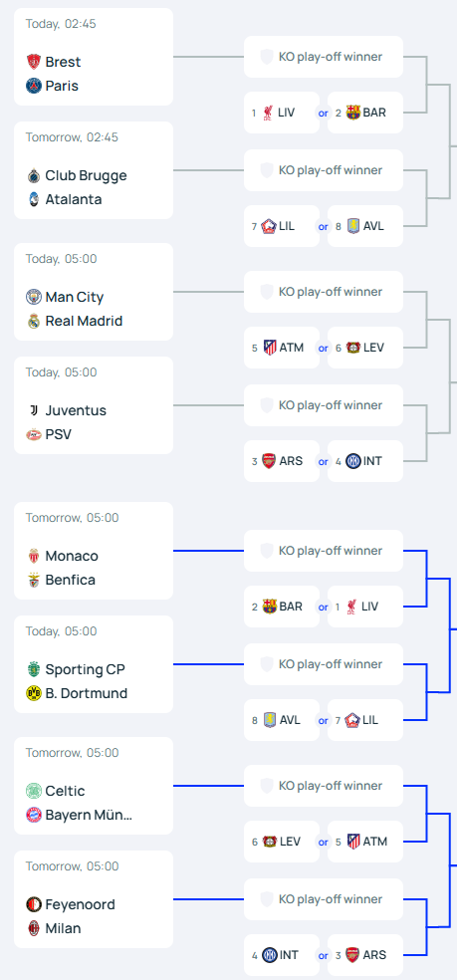Select the Celtic team name
The image size is (457, 980).
pos(65,791)
